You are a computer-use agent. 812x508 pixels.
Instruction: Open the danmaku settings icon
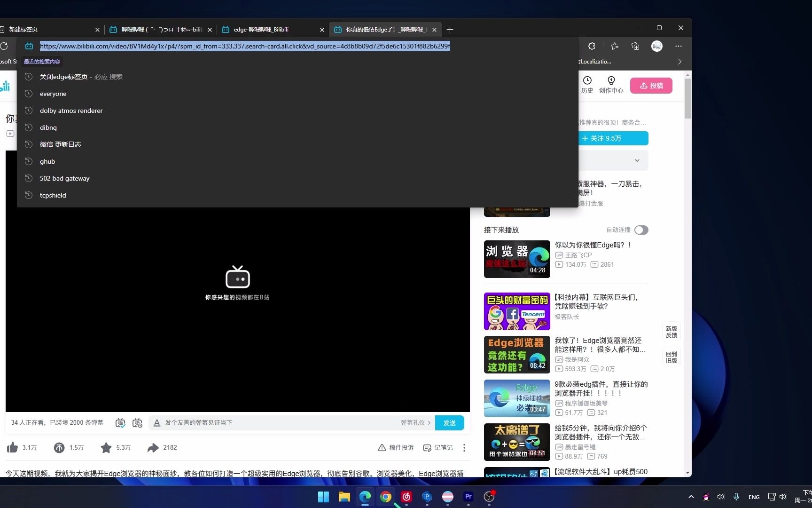pos(137,423)
